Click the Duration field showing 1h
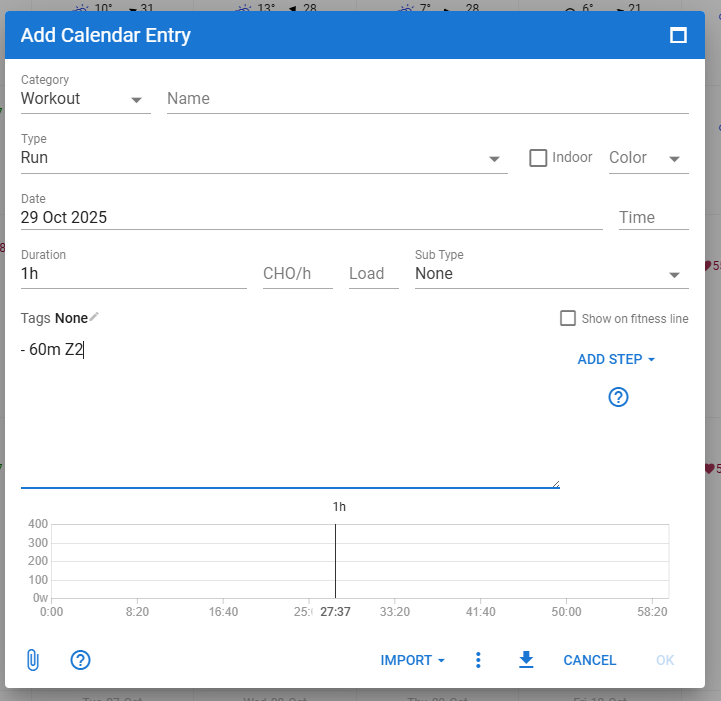This screenshot has height=701, width=721. click(133, 273)
